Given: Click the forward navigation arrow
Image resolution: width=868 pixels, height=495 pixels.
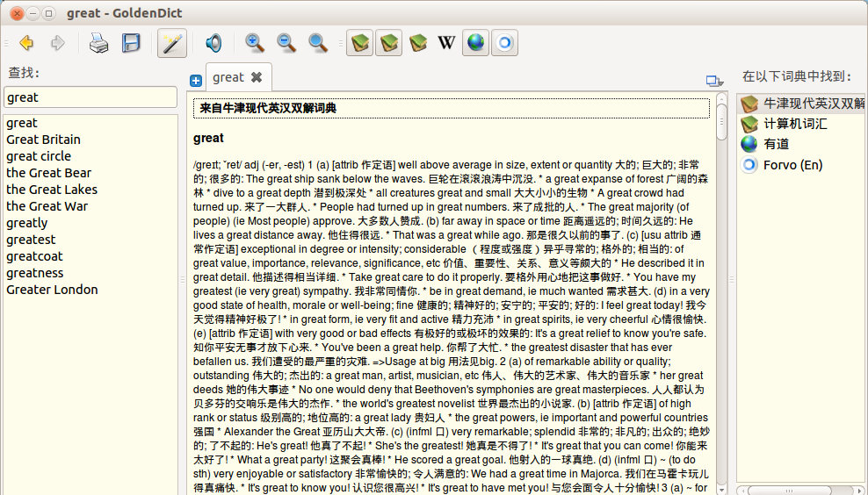Looking at the screenshot, I should click(58, 43).
